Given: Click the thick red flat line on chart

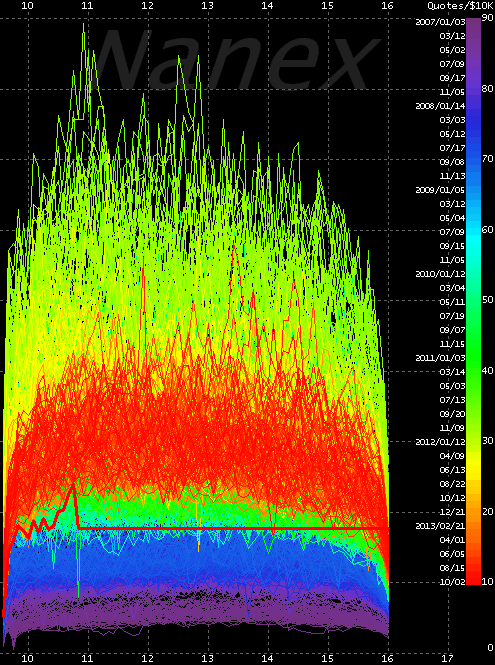Looking at the screenshot, I should [x=233, y=528].
